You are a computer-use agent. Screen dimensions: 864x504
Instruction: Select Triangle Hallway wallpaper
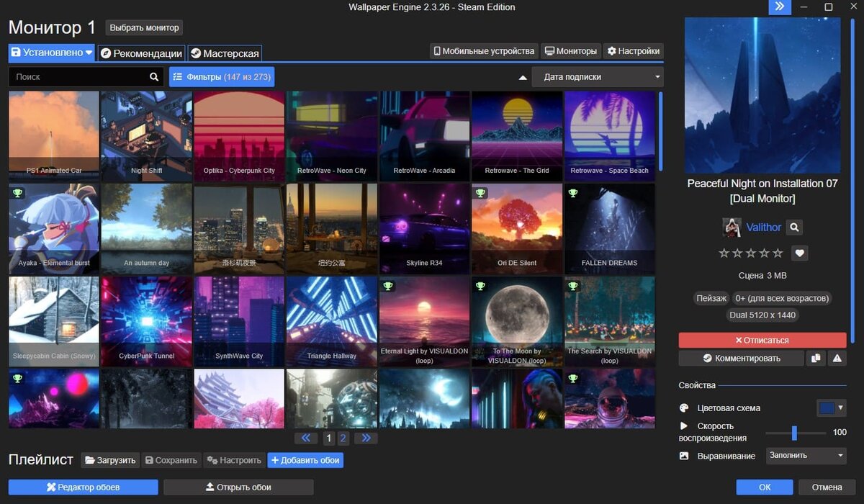pos(332,321)
